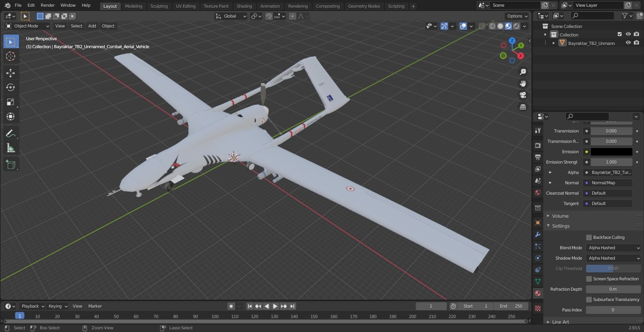Open the Object properties tab
Viewport: 644px width, 332px height.
click(538, 223)
